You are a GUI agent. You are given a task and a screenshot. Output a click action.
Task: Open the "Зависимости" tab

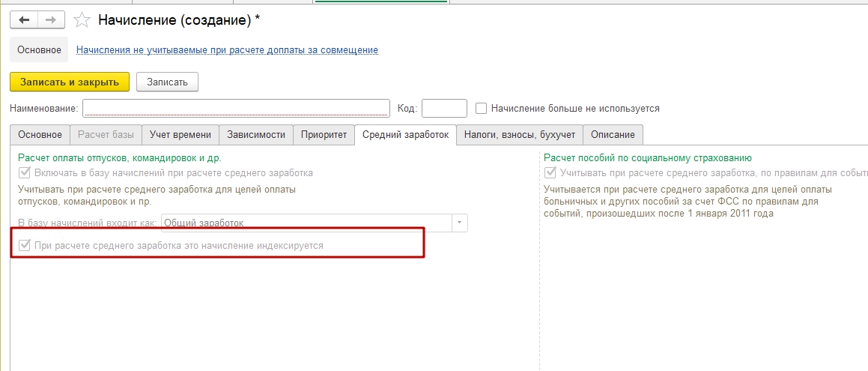[256, 135]
